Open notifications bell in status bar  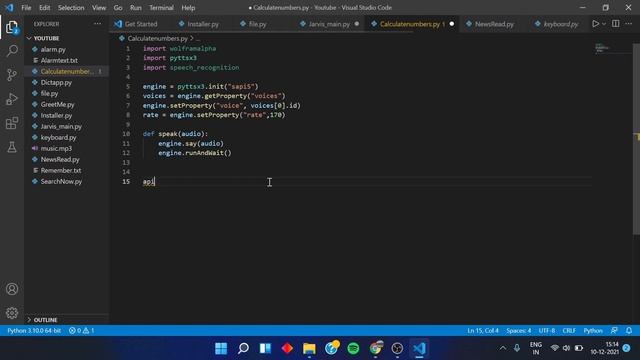coord(629,331)
